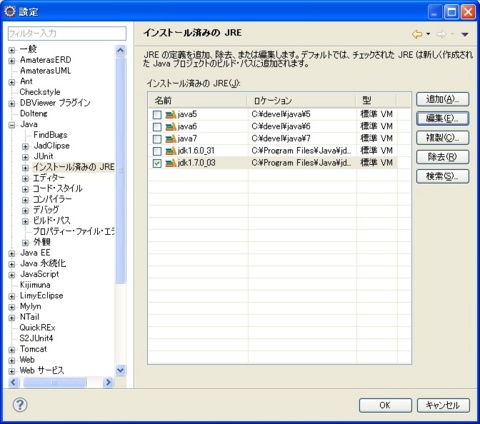This screenshot has width=480, height=424.
Task: Expand the コンパイラー tree node
Action: [25, 200]
